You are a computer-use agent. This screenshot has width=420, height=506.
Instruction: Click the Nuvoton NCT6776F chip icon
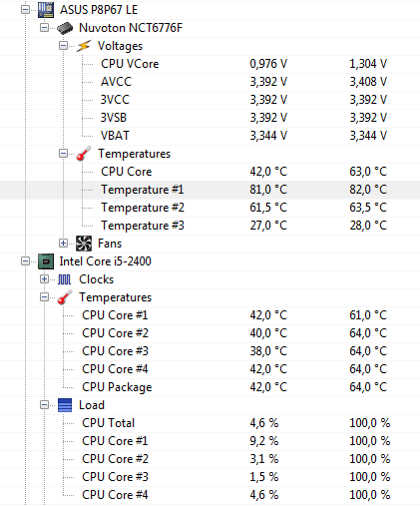coord(65,28)
